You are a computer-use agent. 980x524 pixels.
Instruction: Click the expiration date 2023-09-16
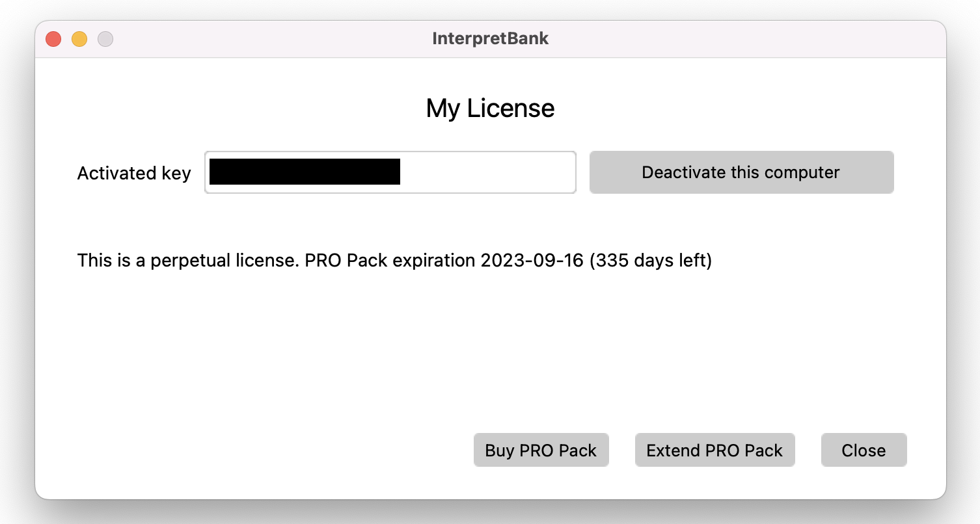[x=532, y=261]
